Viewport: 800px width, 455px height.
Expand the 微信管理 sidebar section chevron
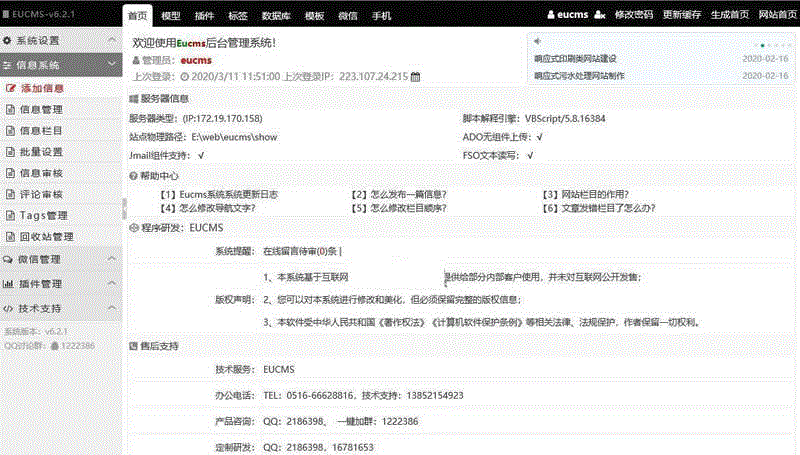[x=111, y=259]
